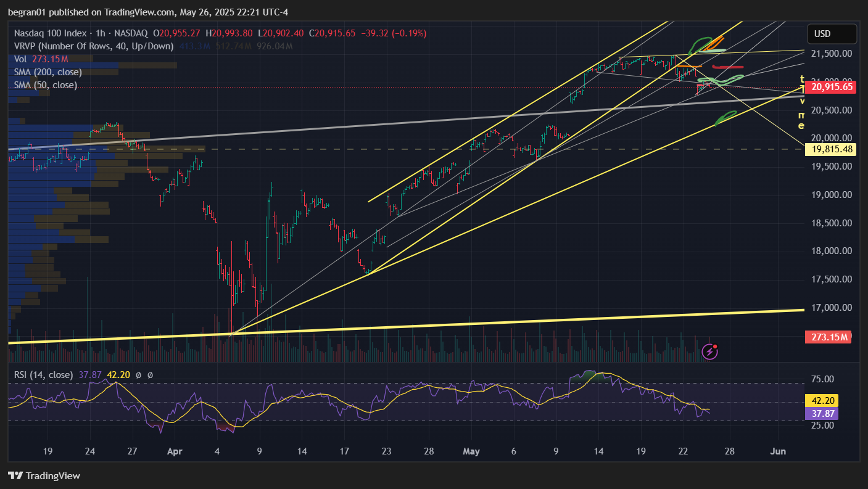Click the 6 date on time axis
The width and height of the screenshot is (868, 489).
(x=514, y=451)
